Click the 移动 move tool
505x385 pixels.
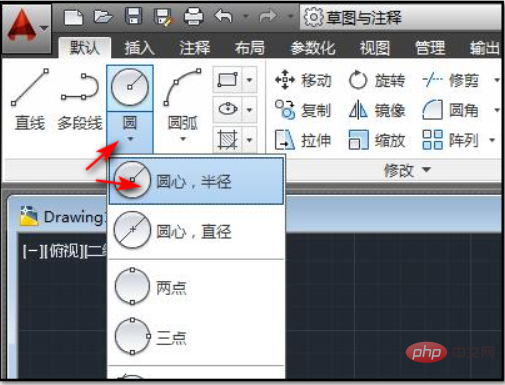point(303,80)
